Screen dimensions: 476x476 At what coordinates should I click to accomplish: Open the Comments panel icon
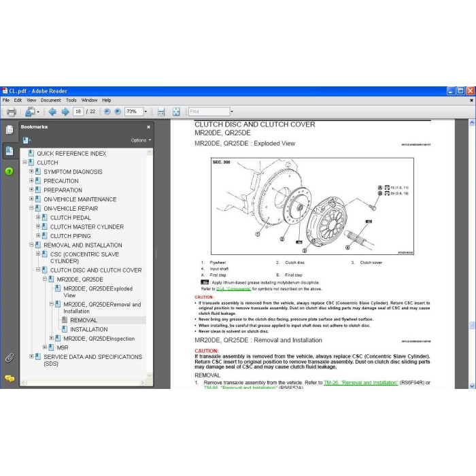10,379
